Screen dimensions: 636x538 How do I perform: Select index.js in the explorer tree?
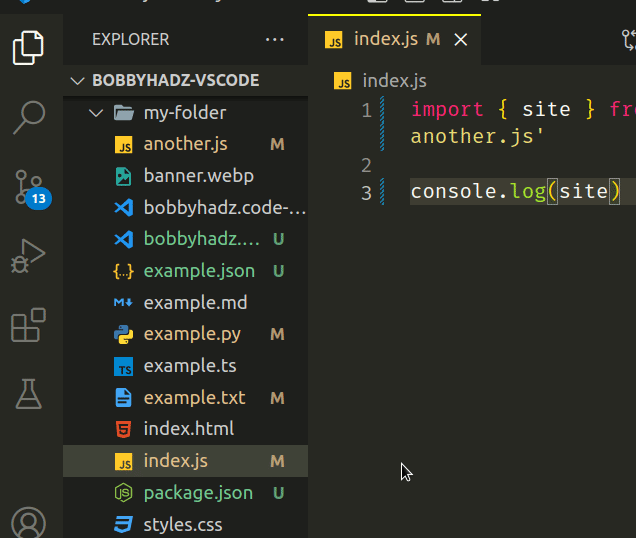(185, 461)
